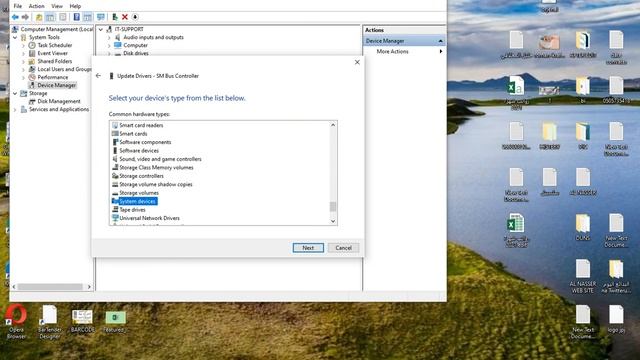The image size is (640, 360).
Task: Select System devices in hardware list
Action: (x=138, y=201)
